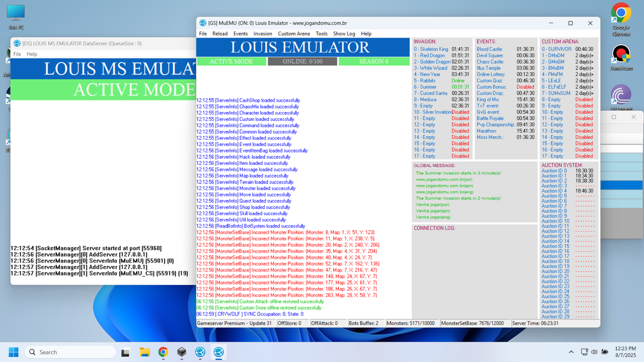Close the MuEMU GameServer window
Screen dimensions: 644x362
coord(590,23)
